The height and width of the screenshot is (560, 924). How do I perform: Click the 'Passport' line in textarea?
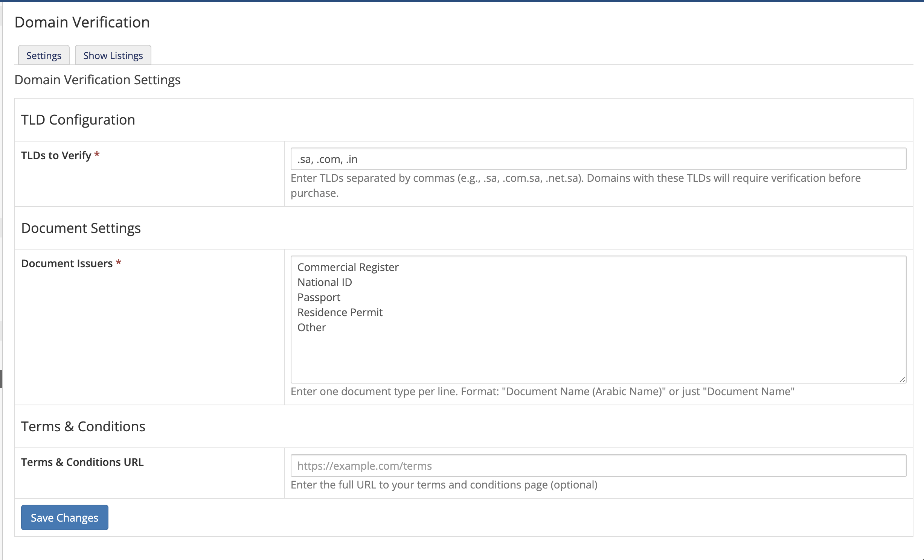tap(319, 297)
